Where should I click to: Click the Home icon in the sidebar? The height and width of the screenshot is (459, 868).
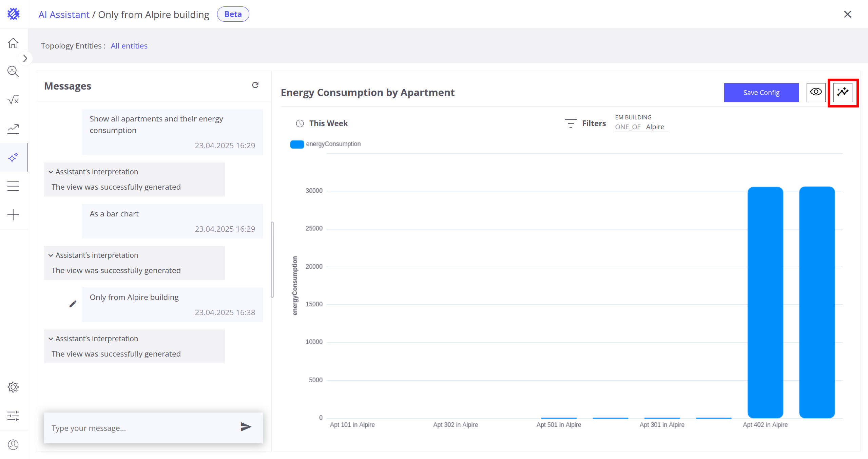tap(13, 43)
